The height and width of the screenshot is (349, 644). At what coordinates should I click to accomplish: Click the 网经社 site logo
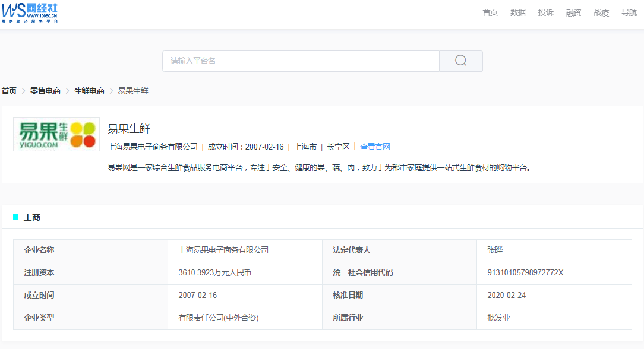30,13
